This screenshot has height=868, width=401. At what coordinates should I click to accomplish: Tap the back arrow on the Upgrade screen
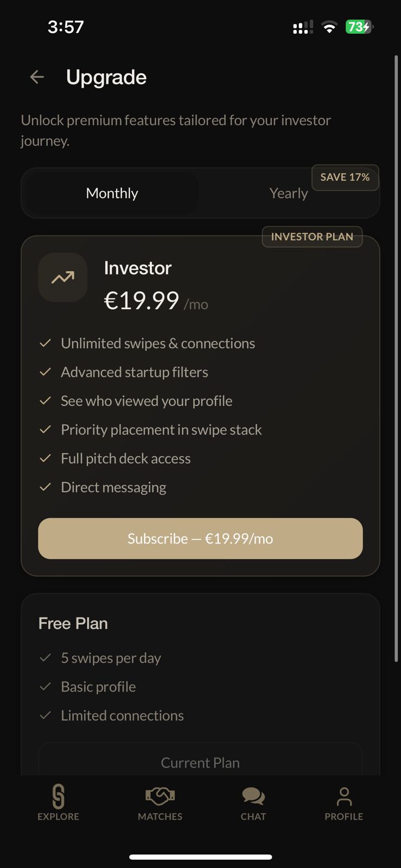pyautogui.click(x=37, y=77)
